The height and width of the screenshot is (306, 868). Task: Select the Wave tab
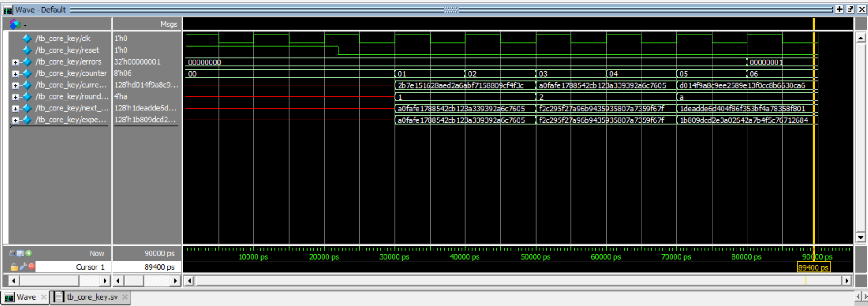pyautogui.click(x=26, y=297)
